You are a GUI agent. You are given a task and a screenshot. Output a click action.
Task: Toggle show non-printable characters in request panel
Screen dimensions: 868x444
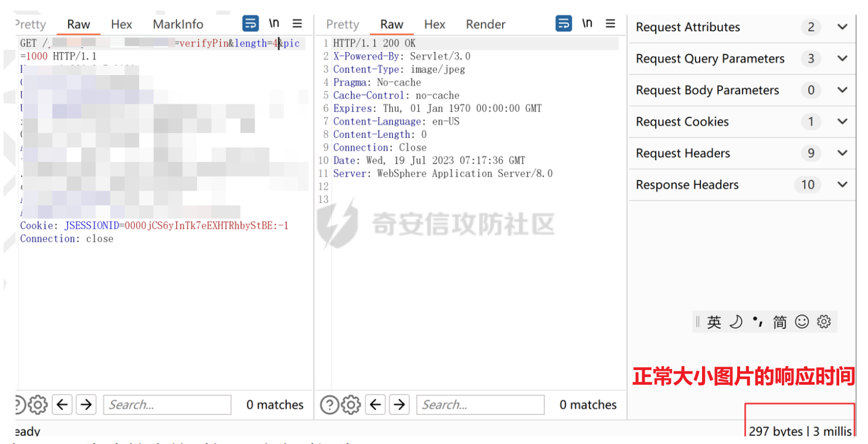pyautogui.click(x=274, y=23)
